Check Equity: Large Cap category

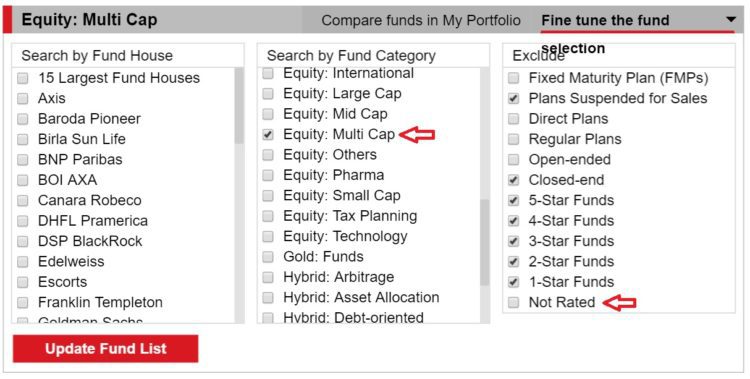(x=268, y=94)
